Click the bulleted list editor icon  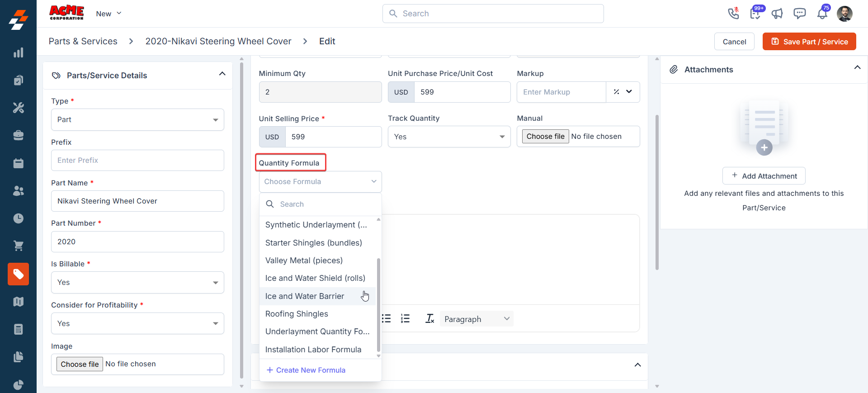(386, 319)
